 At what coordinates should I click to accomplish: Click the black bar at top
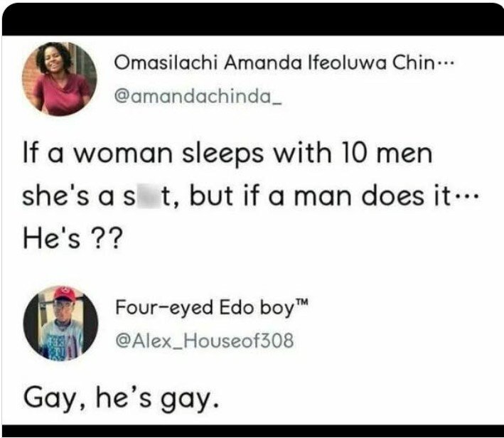252,18
